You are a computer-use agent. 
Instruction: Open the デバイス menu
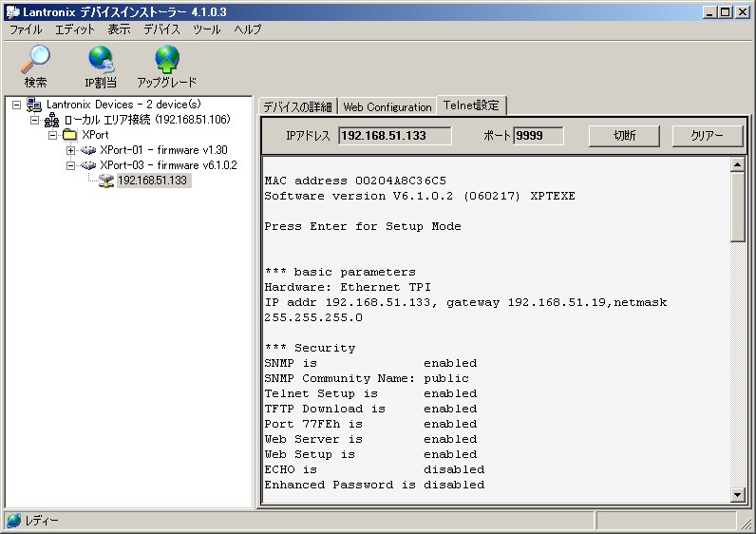(161, 29)
